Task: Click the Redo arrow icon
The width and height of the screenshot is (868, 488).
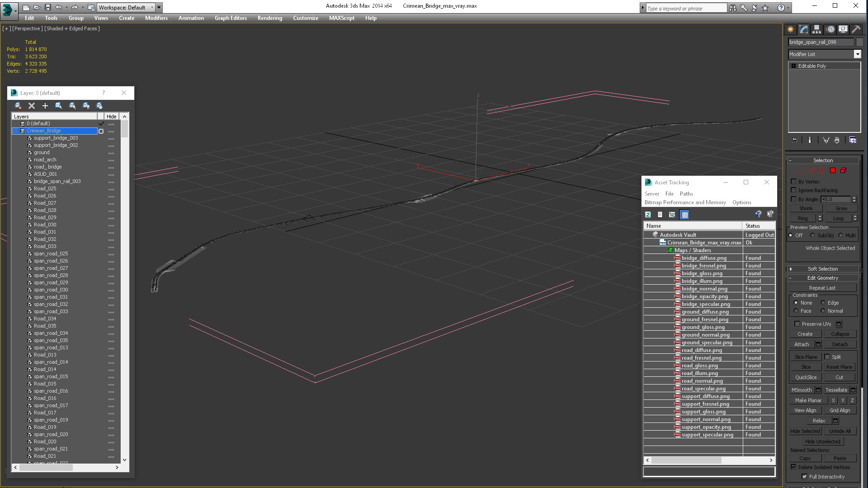Action: 75,8
